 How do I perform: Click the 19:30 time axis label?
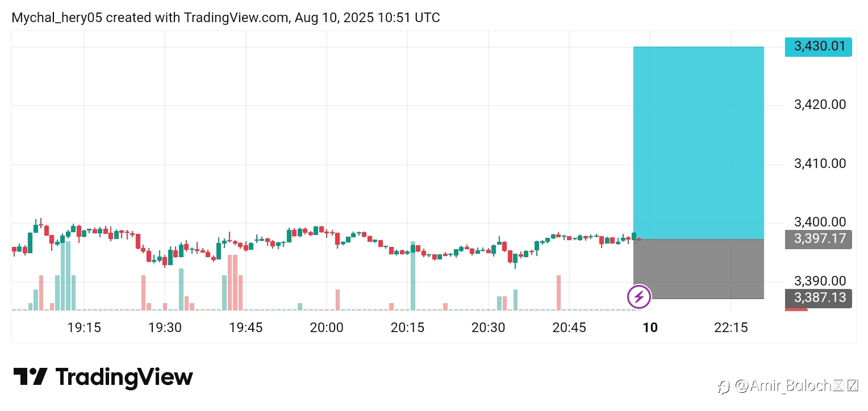[165, 328]
